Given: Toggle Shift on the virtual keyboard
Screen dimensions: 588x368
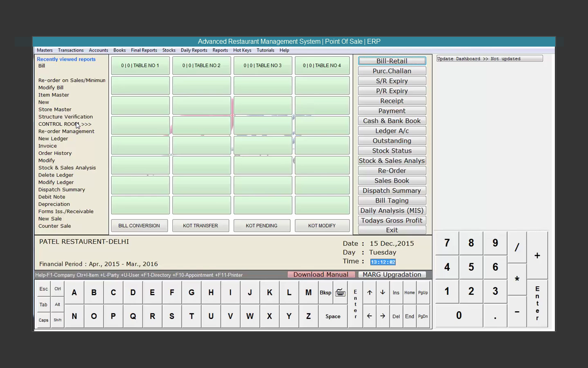Looking at the screenshot, I should pyautogui.click(x=57, y=320).
